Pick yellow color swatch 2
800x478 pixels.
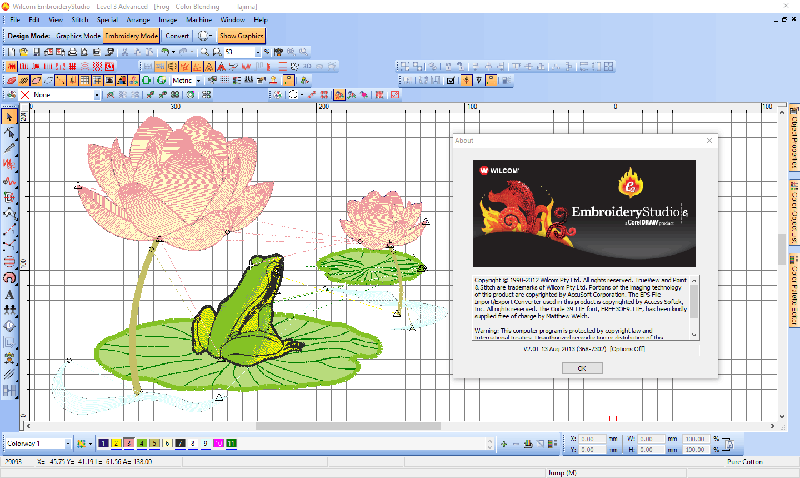coord(116,443)
